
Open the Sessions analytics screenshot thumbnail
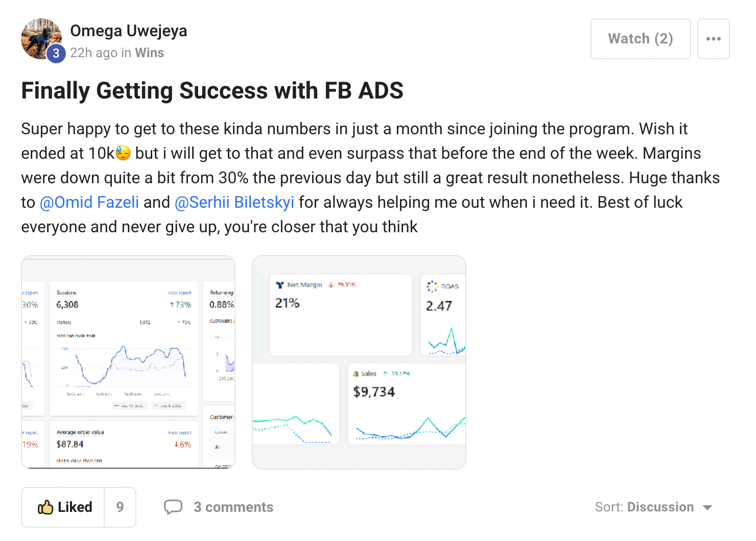click(128, 362)
